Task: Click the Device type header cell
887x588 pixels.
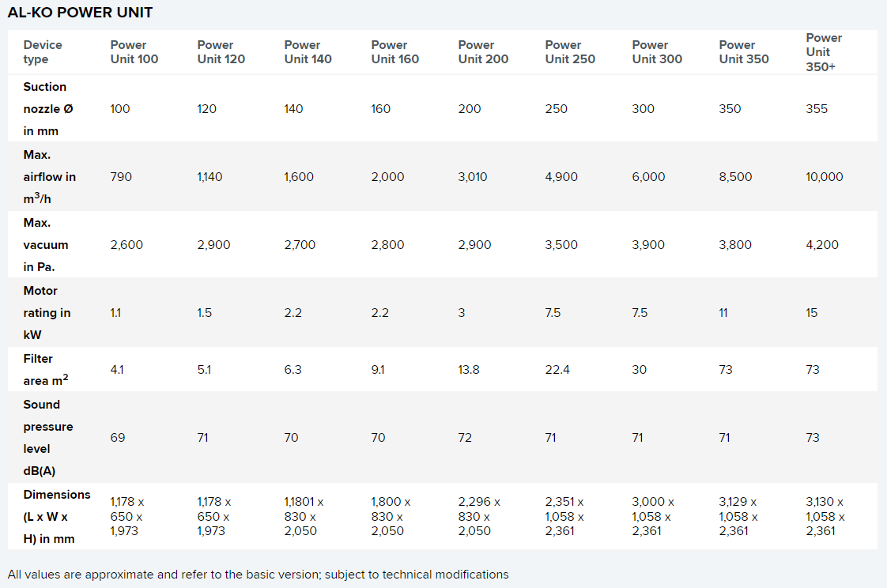Action: pyautogui.click(x=43, y=52)
